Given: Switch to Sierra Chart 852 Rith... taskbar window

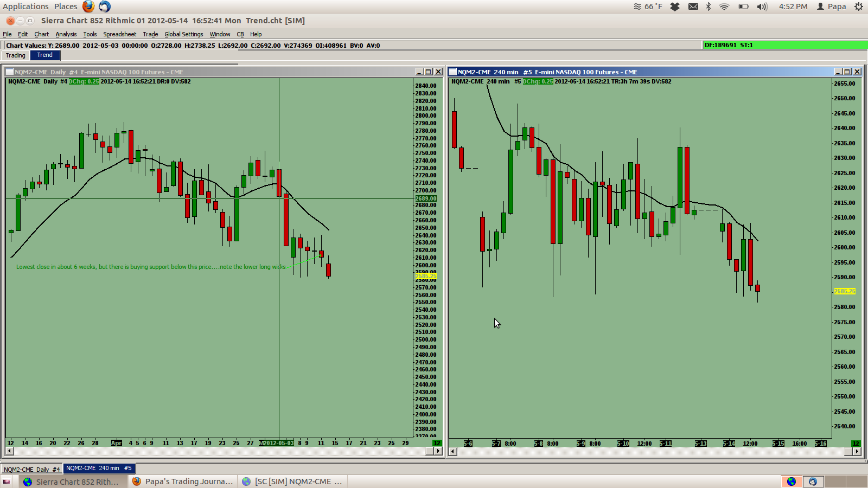Looking at the screenshot, I should 74,481.
